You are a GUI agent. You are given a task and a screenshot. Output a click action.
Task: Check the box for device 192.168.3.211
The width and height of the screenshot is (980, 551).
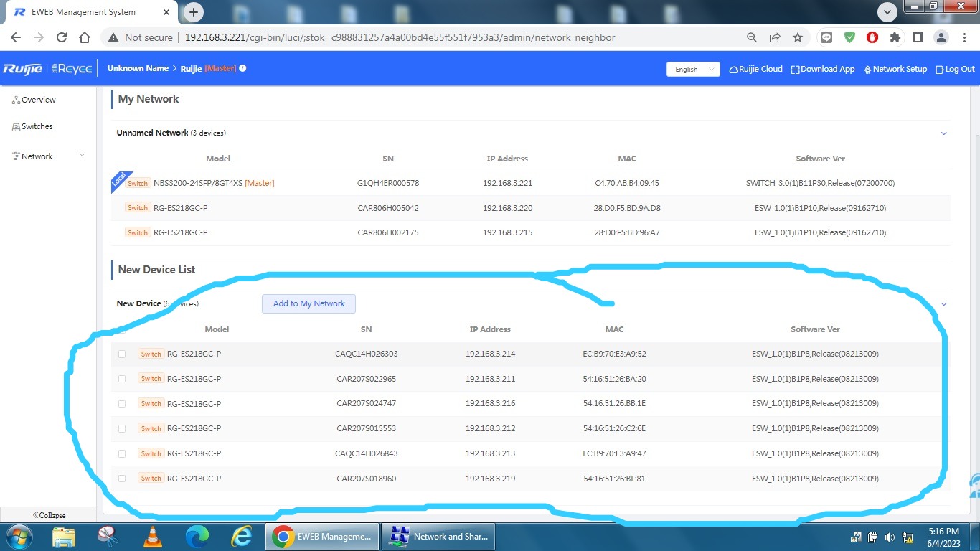point(122,379)
